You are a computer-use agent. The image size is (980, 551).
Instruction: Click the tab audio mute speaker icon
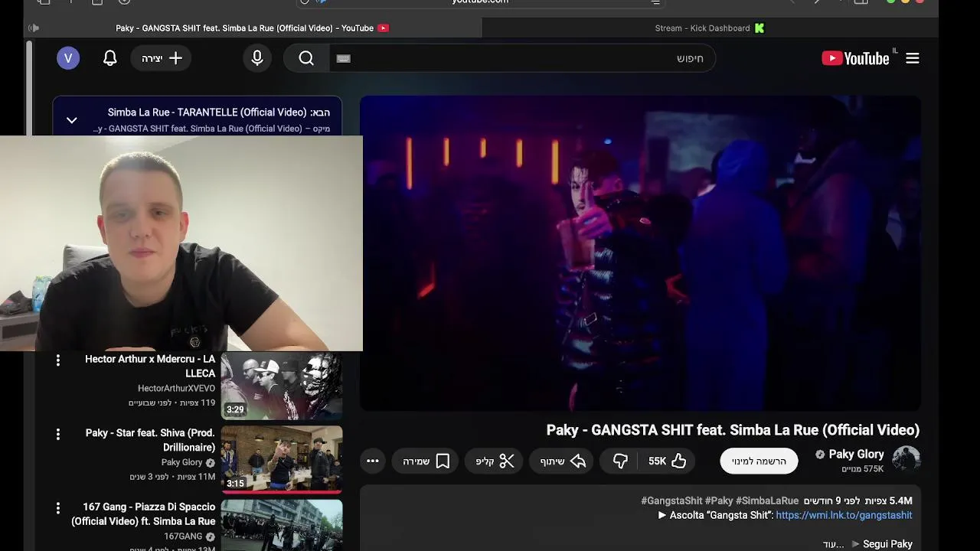click(34, 28)
